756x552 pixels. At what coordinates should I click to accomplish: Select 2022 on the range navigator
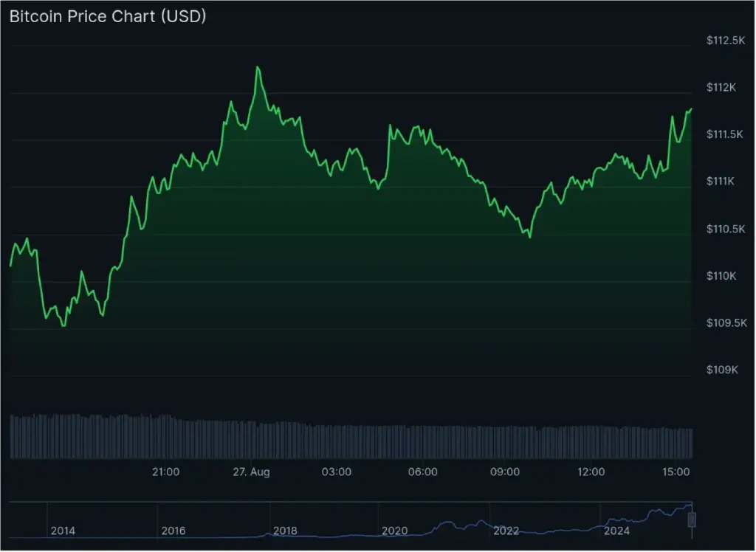point(506,531)
